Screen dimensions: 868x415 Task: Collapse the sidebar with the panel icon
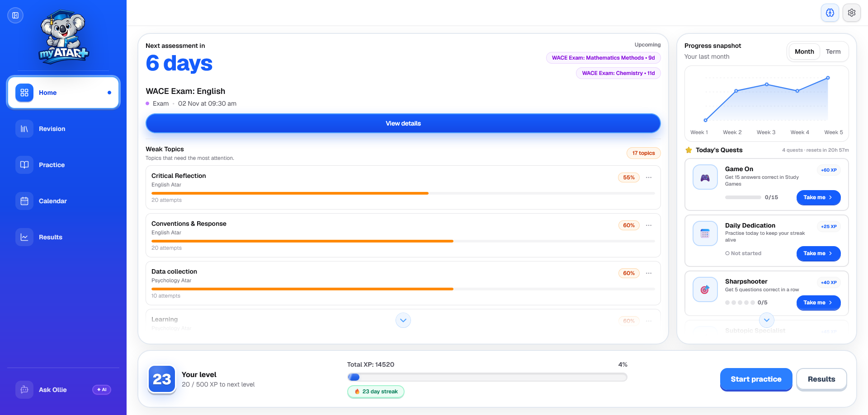pyautogui.click(x=15, y=15)
